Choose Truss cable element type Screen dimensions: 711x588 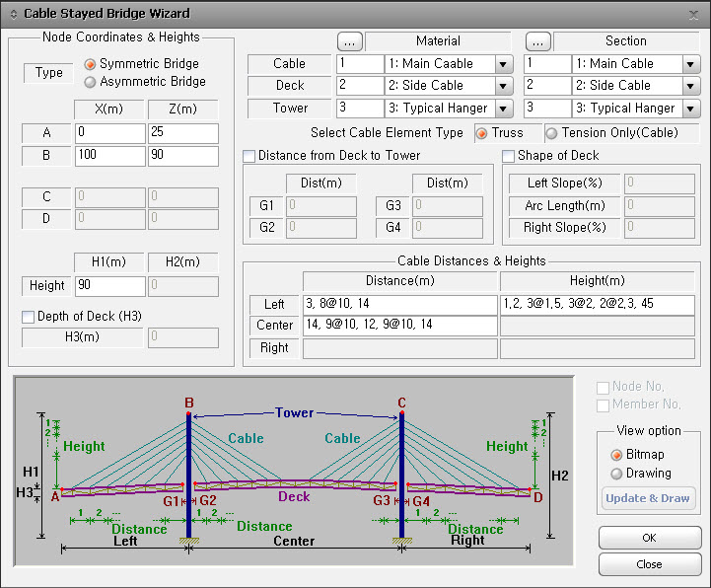tap(481, 133)
